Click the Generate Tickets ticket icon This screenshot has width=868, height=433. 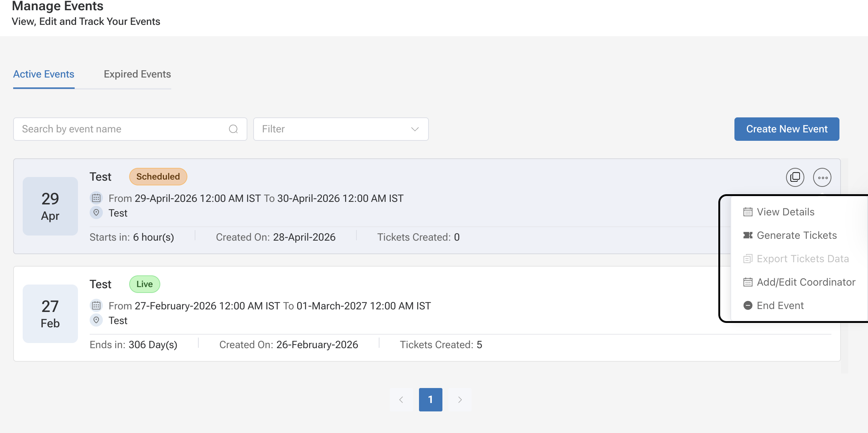(748, 236)
